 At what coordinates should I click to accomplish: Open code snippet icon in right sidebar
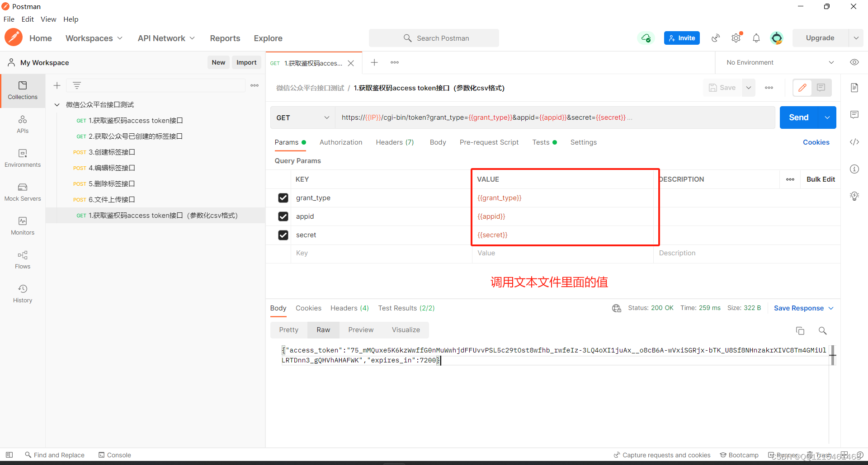[854, 142]
